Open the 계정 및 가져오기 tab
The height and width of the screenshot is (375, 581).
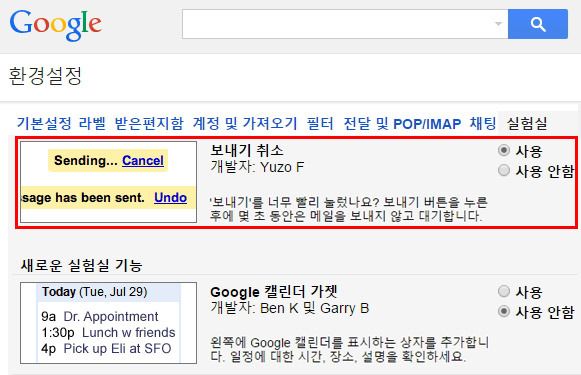(x=245, y=123)
